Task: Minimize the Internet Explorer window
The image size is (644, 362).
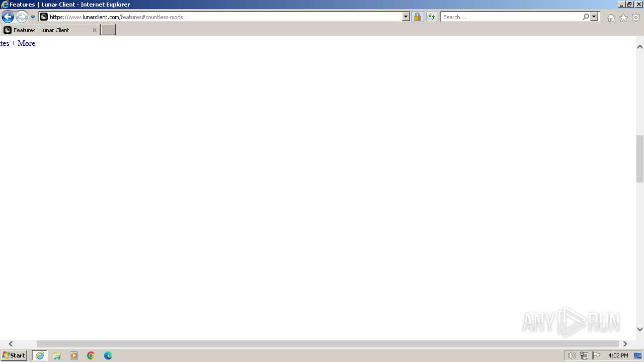Action: tap(621, 4)
